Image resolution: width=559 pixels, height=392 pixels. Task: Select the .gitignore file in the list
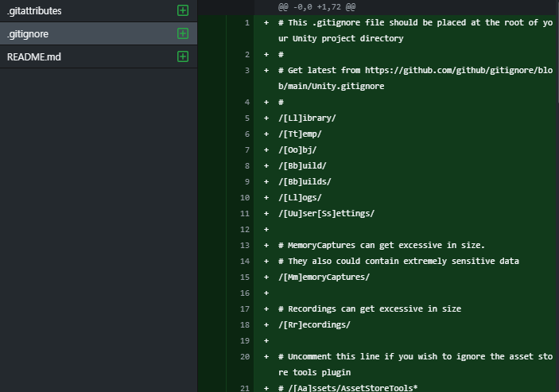point(99,33)
